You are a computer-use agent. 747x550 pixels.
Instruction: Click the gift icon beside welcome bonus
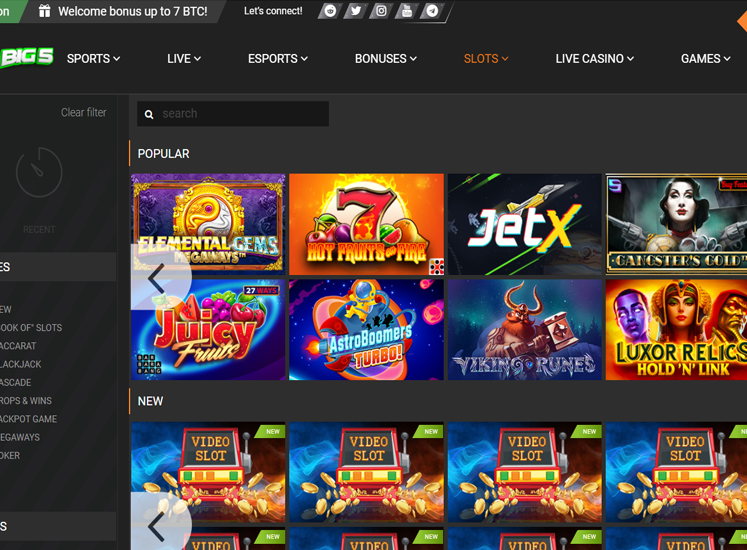[44, 11]
